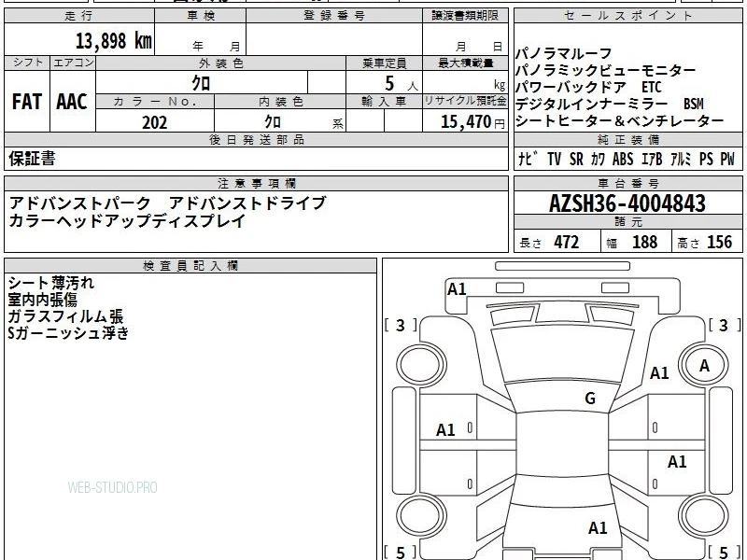This screenshot has height=560, width=747.
Task: Click the mileage value 13,898 km
Action: pyautogui.click(x=113, y=41)
